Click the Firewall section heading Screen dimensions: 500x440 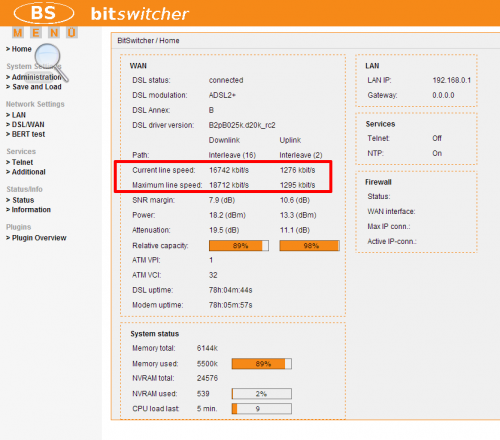point(378,182)
